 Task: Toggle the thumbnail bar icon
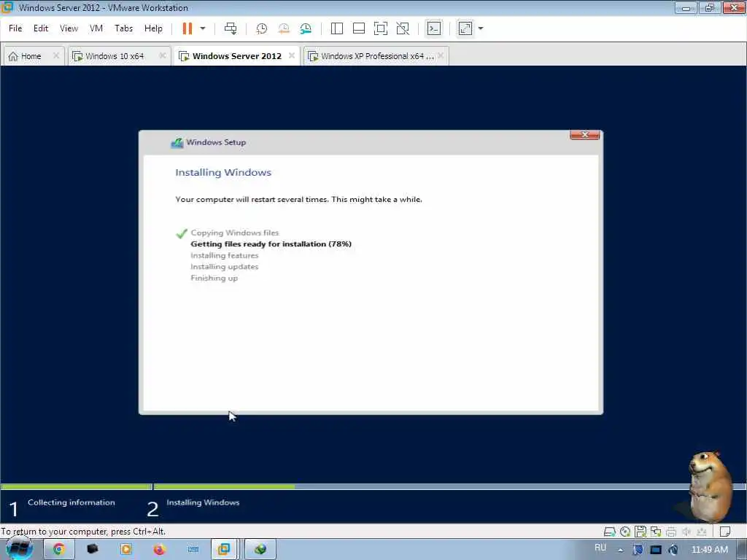pos(359,28)
